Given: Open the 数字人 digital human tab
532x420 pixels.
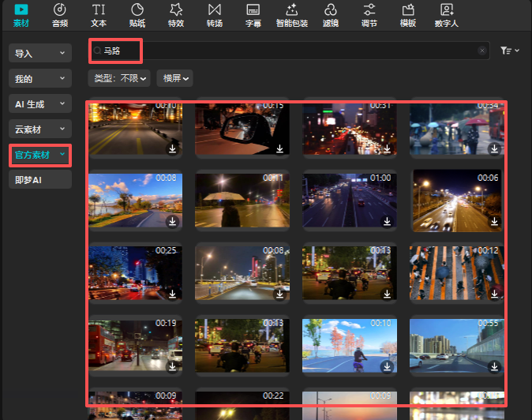Looking at the screenshot, I should (447, 15).
